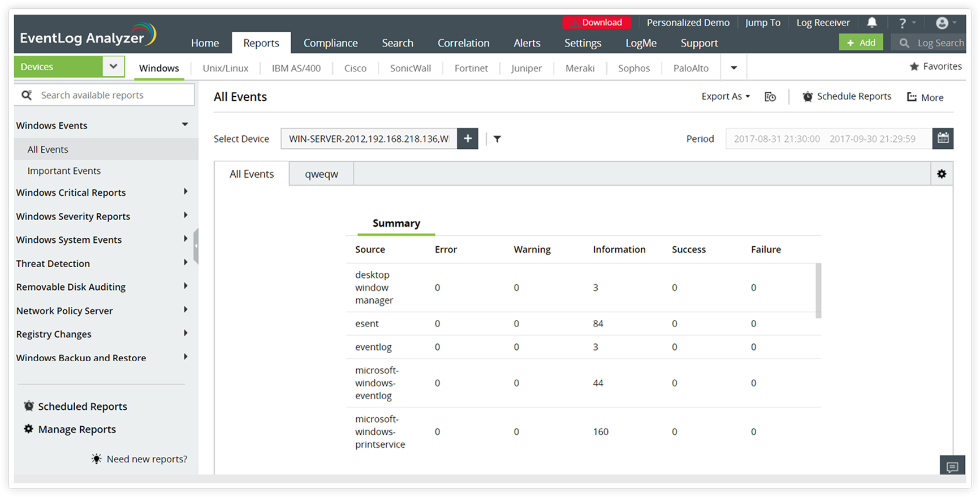Select the Windows device tab
The image size is (980, 497).
[x=159, y=68]
